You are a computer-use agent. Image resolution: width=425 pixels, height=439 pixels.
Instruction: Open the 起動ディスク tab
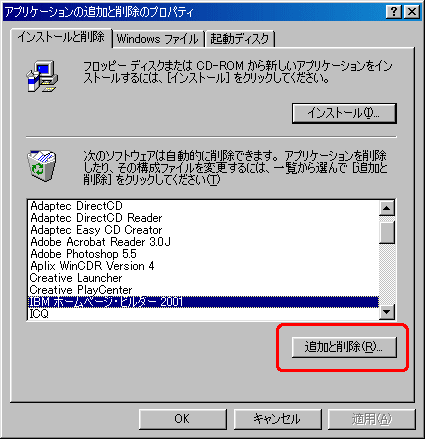point(240,39)
